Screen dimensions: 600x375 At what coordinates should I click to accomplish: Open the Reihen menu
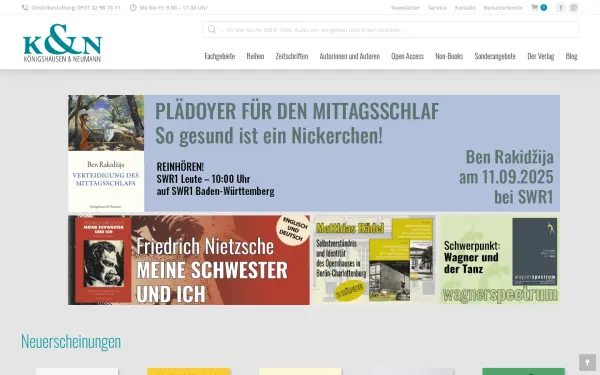[x=255, y=56]
